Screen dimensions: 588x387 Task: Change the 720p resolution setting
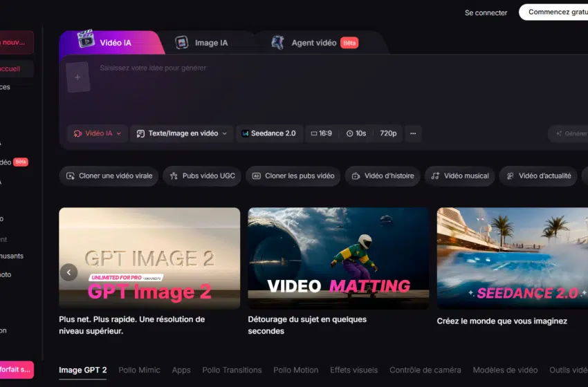[x=388, y=133]
